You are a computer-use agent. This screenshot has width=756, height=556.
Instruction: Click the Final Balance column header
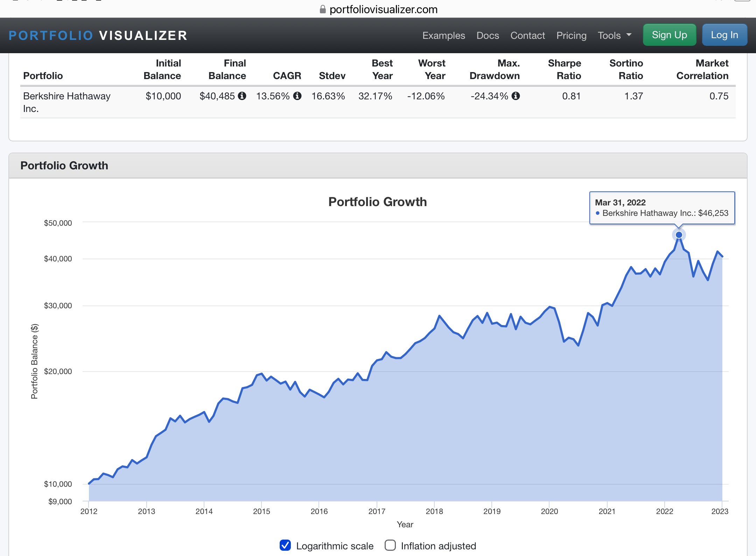click(227, 69)
